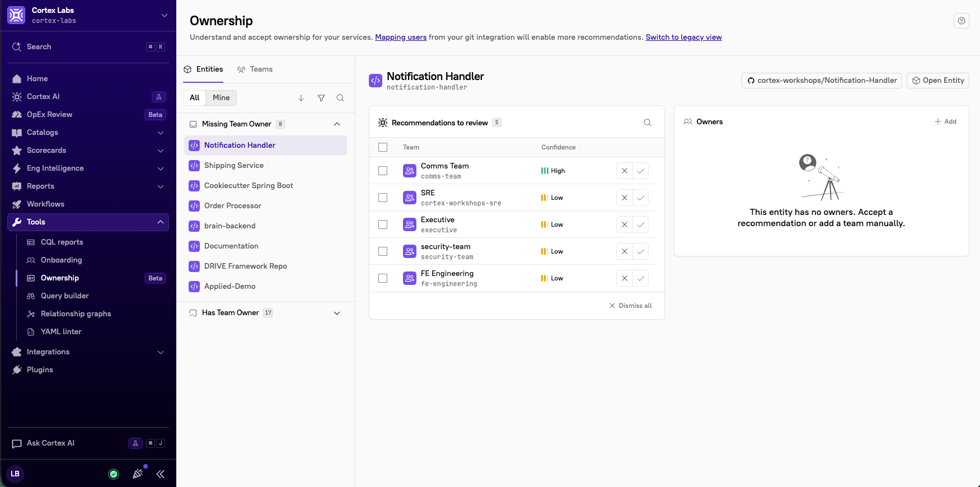Viewport: 980px width, 487px height.
Task: Click the Notification Handler header entity icon
Action: coord(376,81)
